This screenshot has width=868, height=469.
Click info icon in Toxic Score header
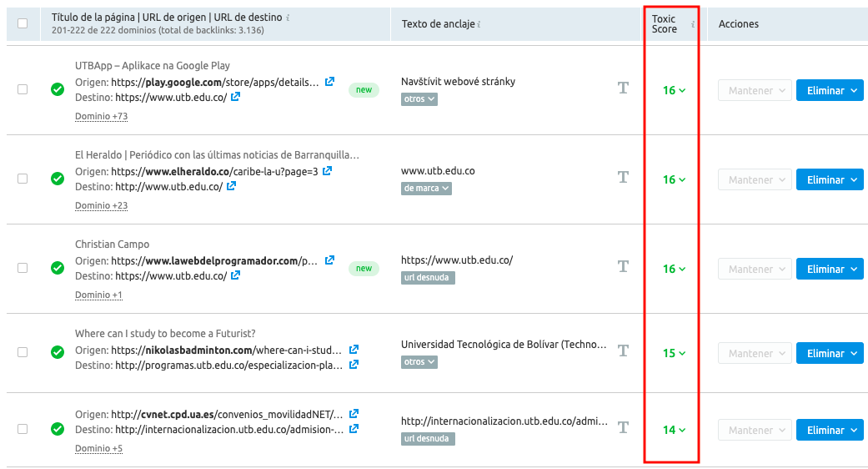[693, 24]
